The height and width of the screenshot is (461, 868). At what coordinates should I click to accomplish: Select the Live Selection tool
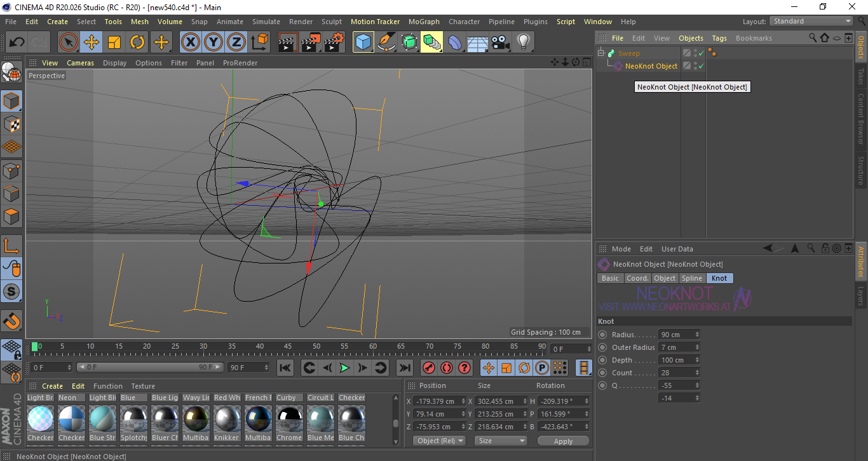coord(69,43)
